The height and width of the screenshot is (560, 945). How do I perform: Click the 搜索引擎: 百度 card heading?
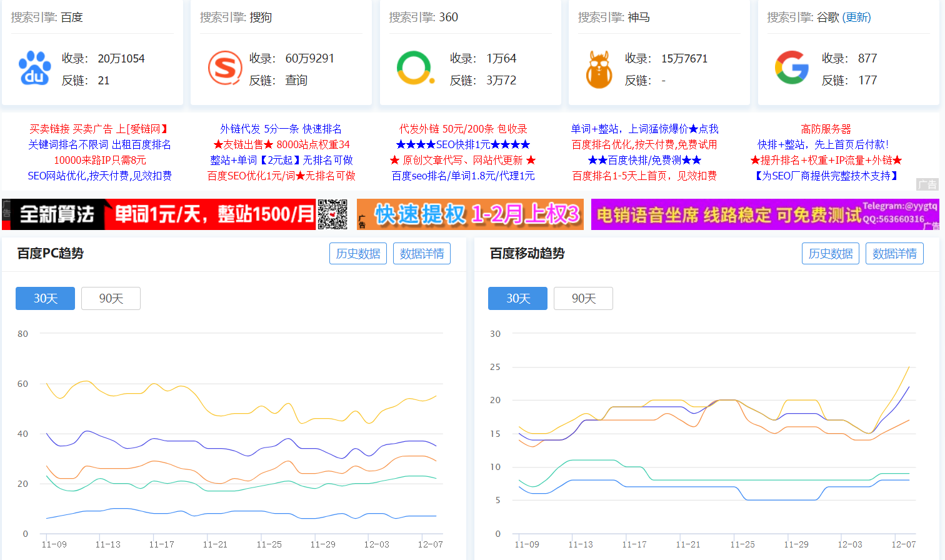coord(47,17)
